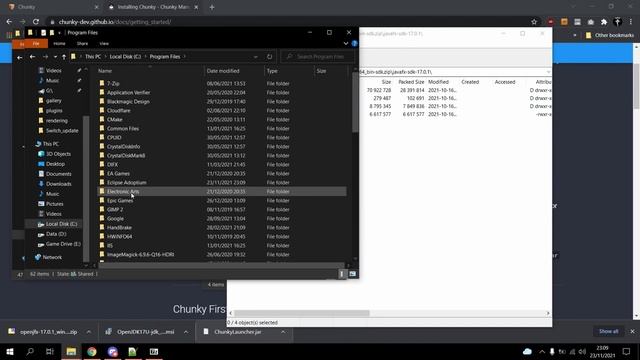This screenshot has height=360, width=640.
Task: Click 'This PC' in the address breadcrumb
Action: pyautogui.click(x=93, y=57)
